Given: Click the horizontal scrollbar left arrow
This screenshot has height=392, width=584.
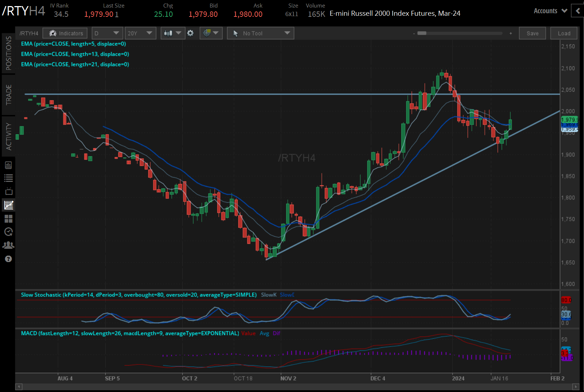Looking at the screenshot, I should 19,387.
